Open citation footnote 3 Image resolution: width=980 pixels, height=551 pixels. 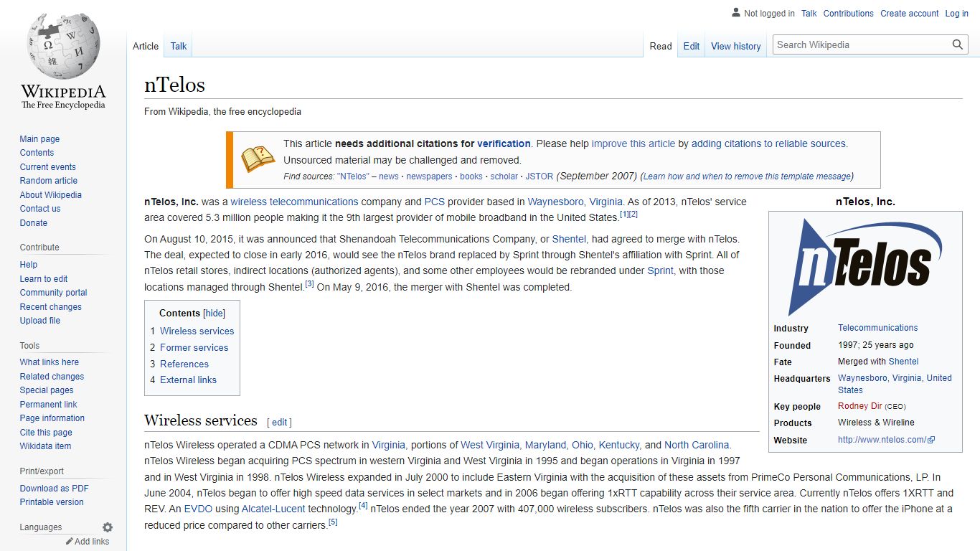pyautogui.click(x=309, y=283)
